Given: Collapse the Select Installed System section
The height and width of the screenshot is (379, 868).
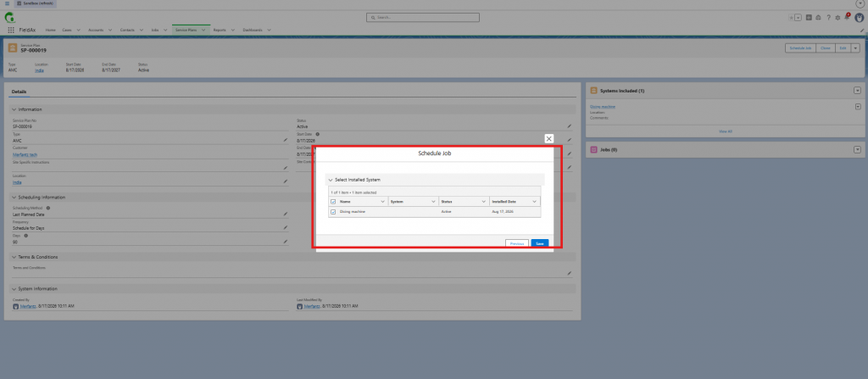Looking at the screenshot, I should pyautogui.click(x=331, y=180).
